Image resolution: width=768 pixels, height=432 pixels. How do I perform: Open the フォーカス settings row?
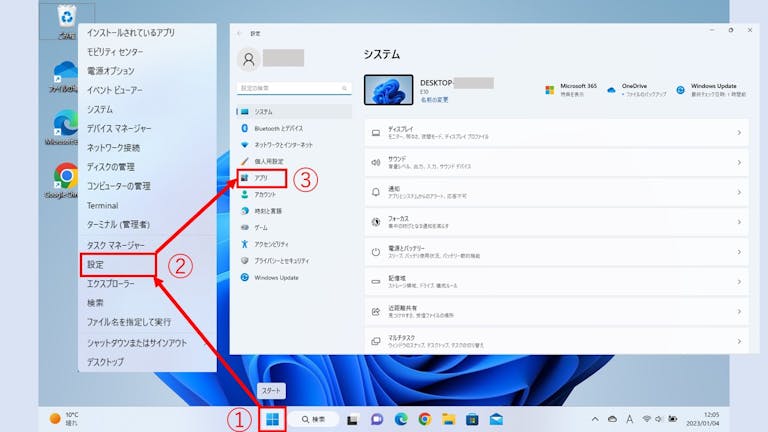[556, 222]
